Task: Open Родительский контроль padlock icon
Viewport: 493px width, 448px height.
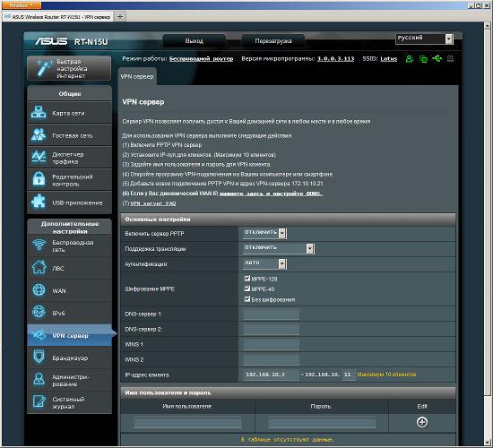Action: 39,179
